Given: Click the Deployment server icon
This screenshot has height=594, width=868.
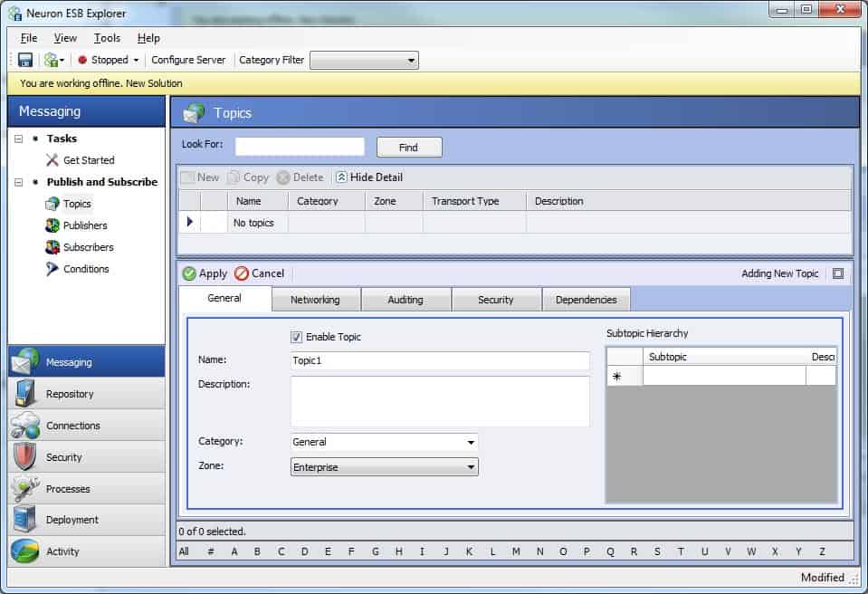Looking at the screenshot, I should coord(25,519).
